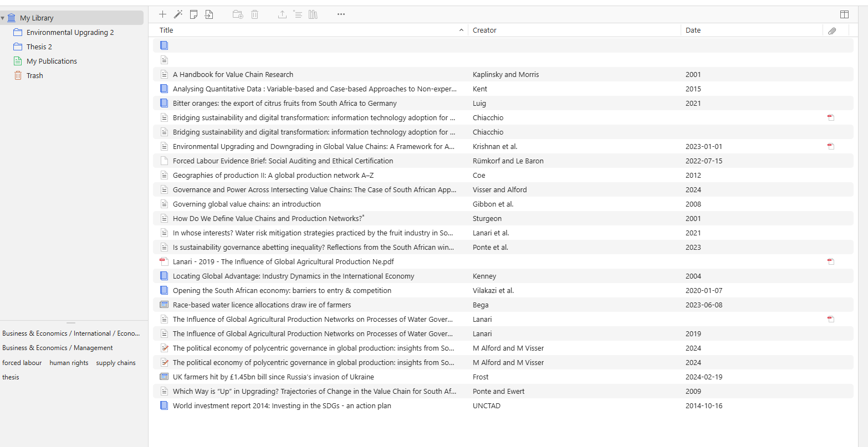Image resolution: width=868 pixels, height=447 pixels.
Task: Click the UNCTAD creator cell
Action: pos(487,405)
